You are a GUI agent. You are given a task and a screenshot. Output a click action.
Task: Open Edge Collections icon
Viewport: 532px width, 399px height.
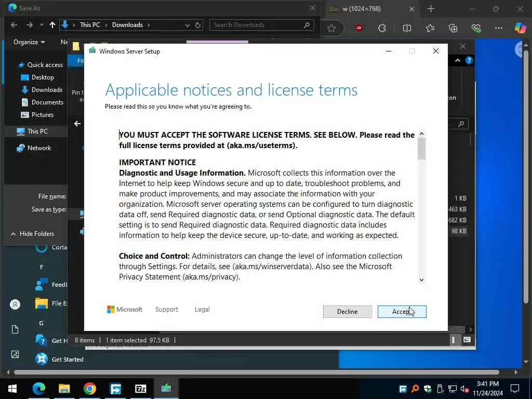pos(453,28)
